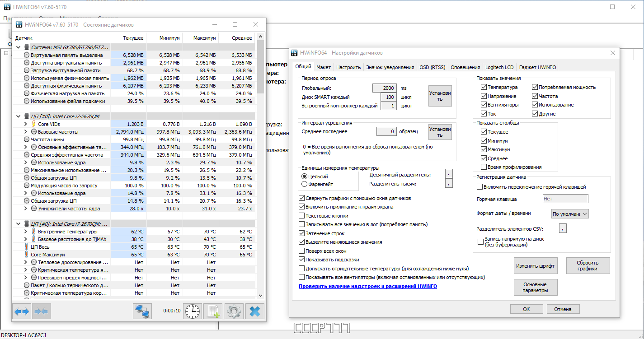Click thermometer icon beside Внутренние температуры

tap(34, 232)
